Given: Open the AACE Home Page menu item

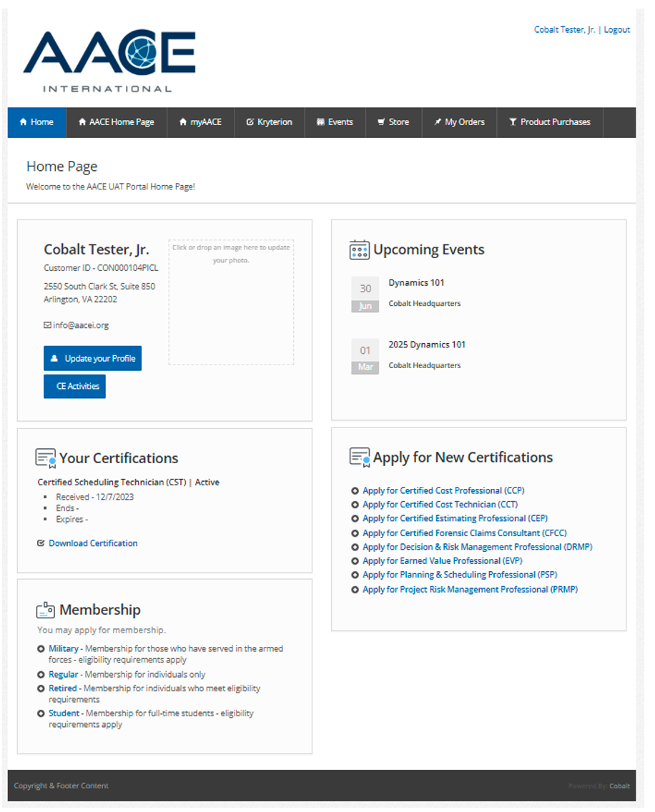Looking at the screenshot, I should (117, 122).
